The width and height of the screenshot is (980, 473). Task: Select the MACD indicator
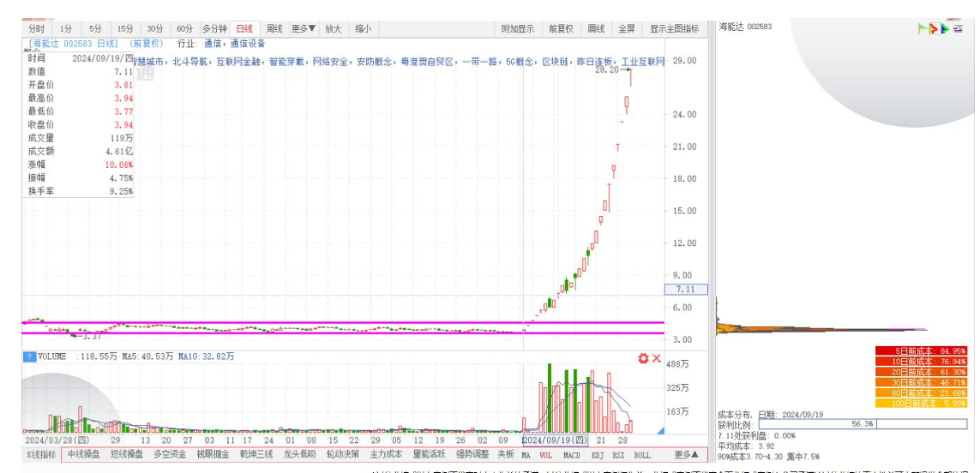[570, 454]
